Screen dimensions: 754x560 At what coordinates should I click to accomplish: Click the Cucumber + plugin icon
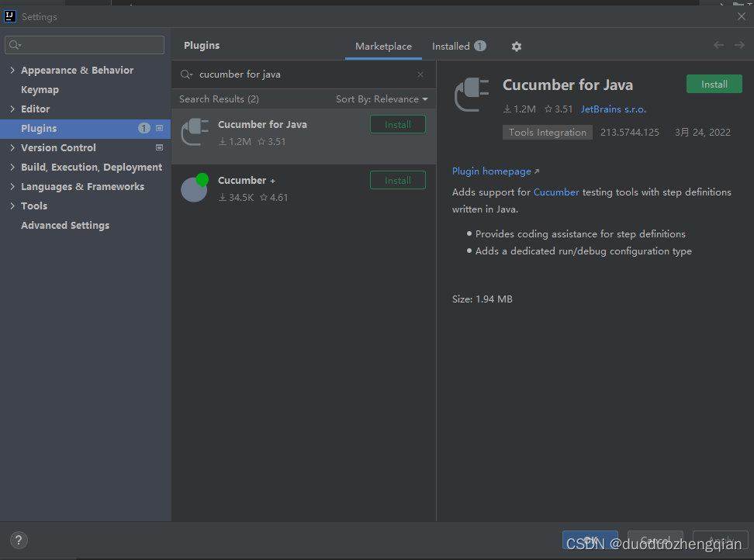[195, 188]
